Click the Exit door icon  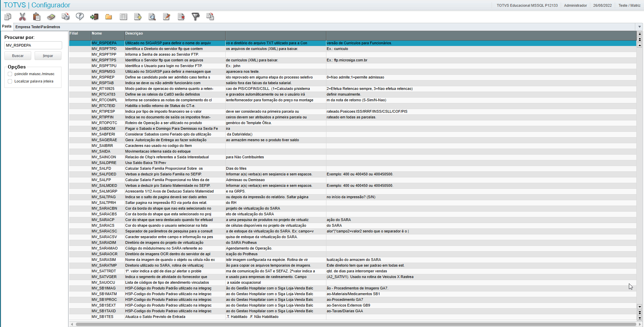pos(94,16)
